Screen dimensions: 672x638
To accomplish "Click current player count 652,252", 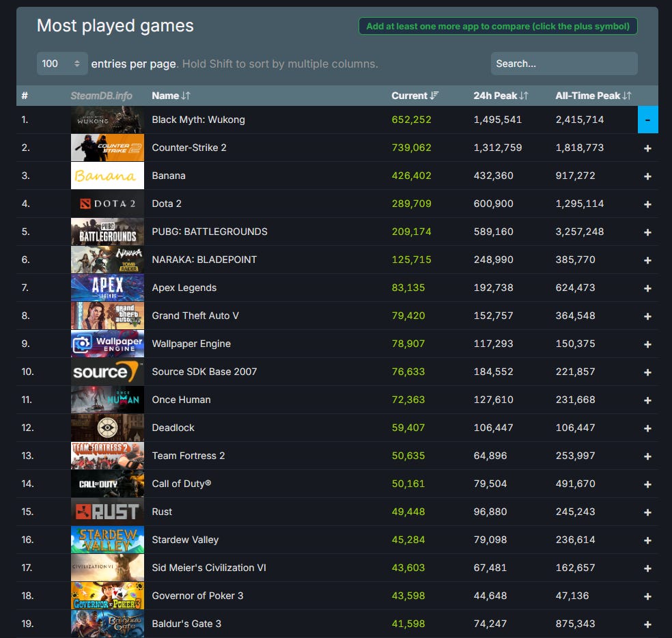I will pos(411,120).
